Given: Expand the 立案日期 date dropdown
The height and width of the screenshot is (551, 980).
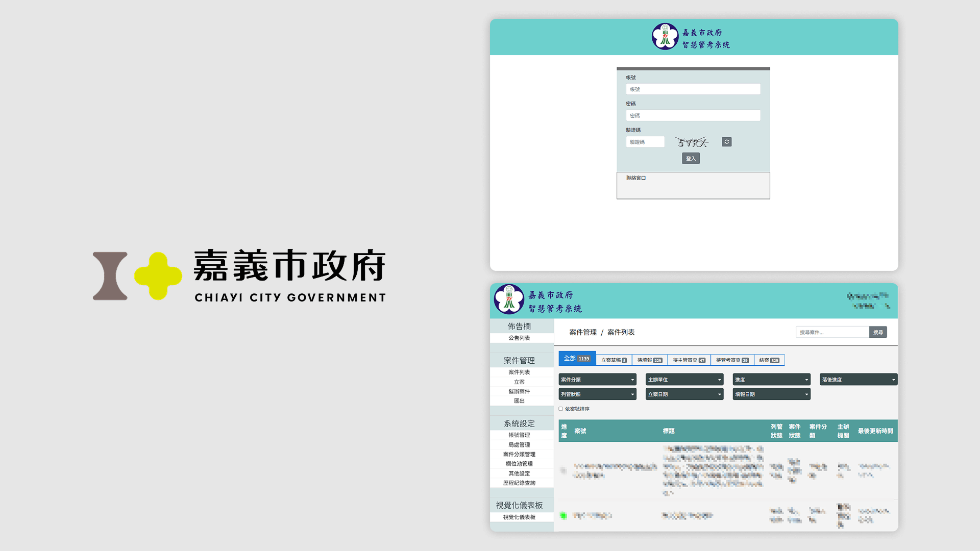Looking at the screenshot, I should pyautogui.click(x=684, y=394).
